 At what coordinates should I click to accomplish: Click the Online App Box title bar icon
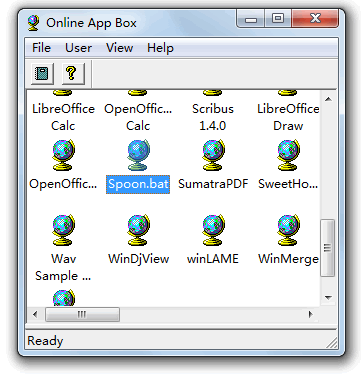(34, 23)
